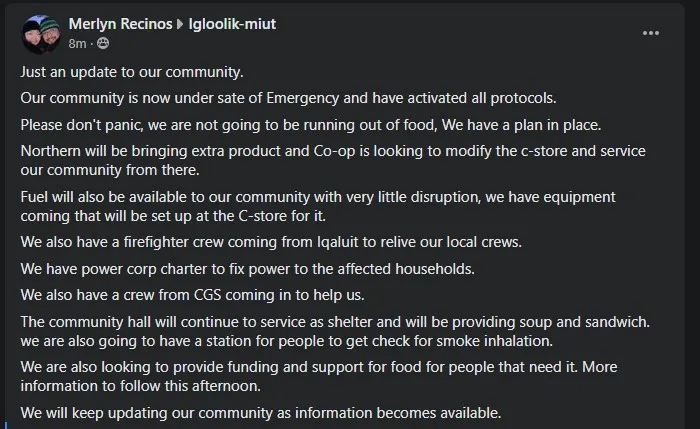
Task: Click the state of Emergency sentence
Action: pos(288,98)
